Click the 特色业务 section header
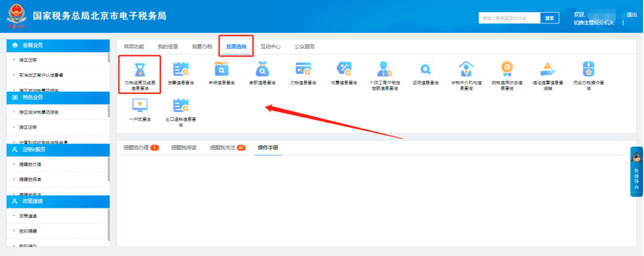 pos(58,98)
